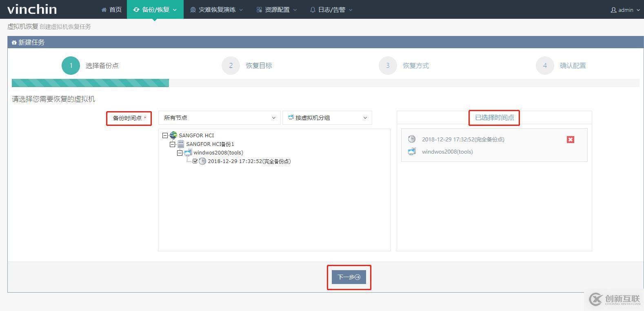Select step 3 circle 恢复方式
The width and height of the screenshot is (644, 311).
(388, 65)
